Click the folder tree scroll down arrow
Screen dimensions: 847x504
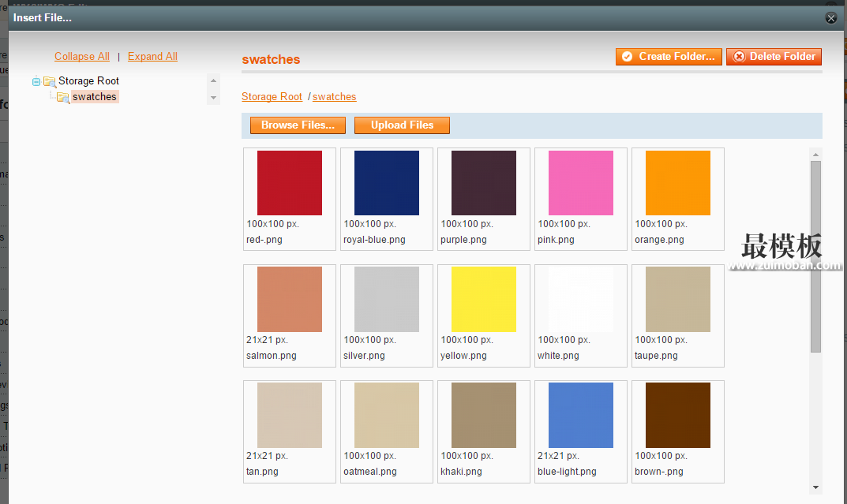coord(213,98)
